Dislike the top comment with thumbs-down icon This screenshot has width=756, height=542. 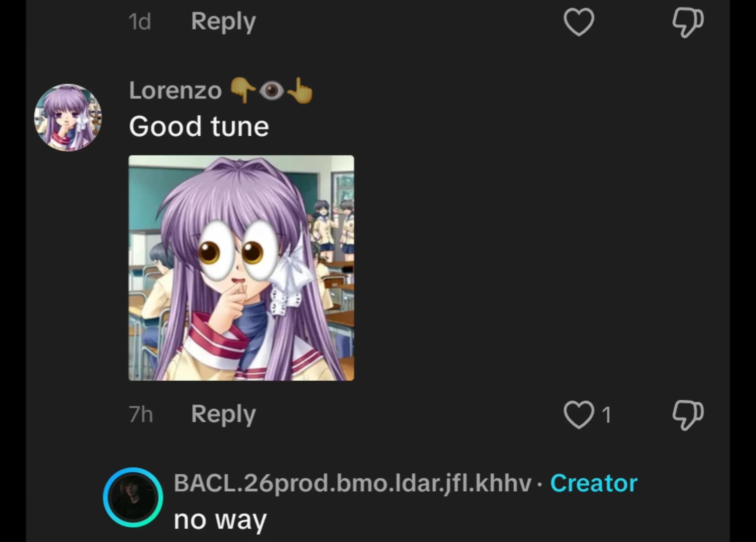point(688,23)
